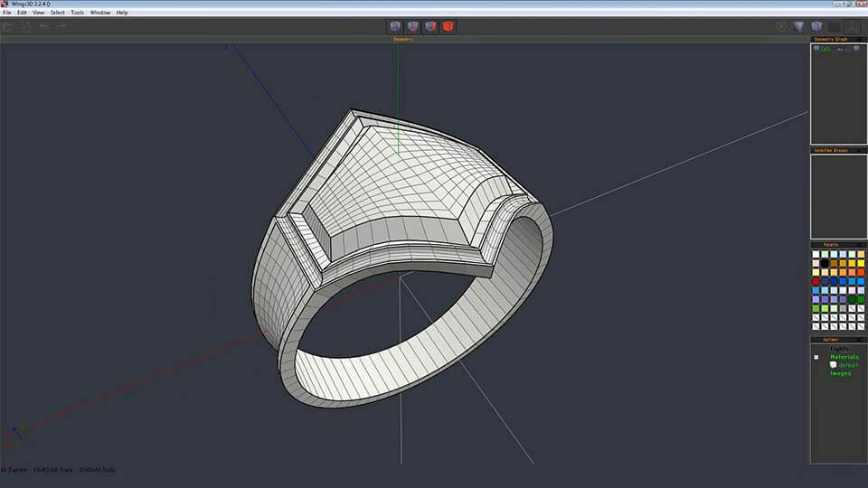
Task: Select face selection mode cube icon
Action: pos(430,26)
